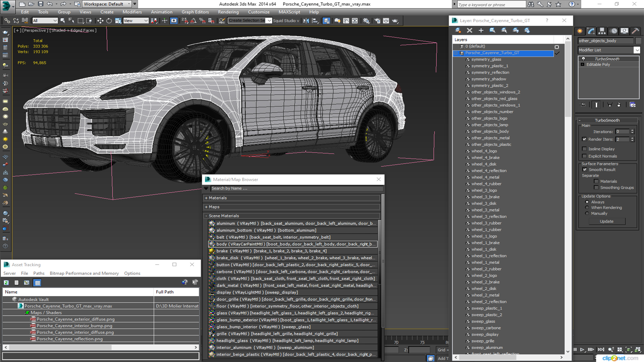Click Configure Modifier Sets icon
644x362 pixels.
tap(633, 105)
